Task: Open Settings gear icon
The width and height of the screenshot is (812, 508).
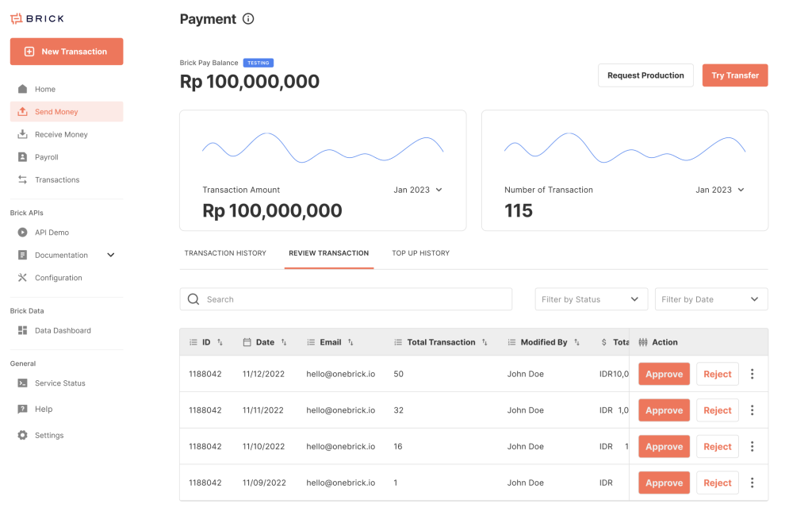Action: point(22,435)
